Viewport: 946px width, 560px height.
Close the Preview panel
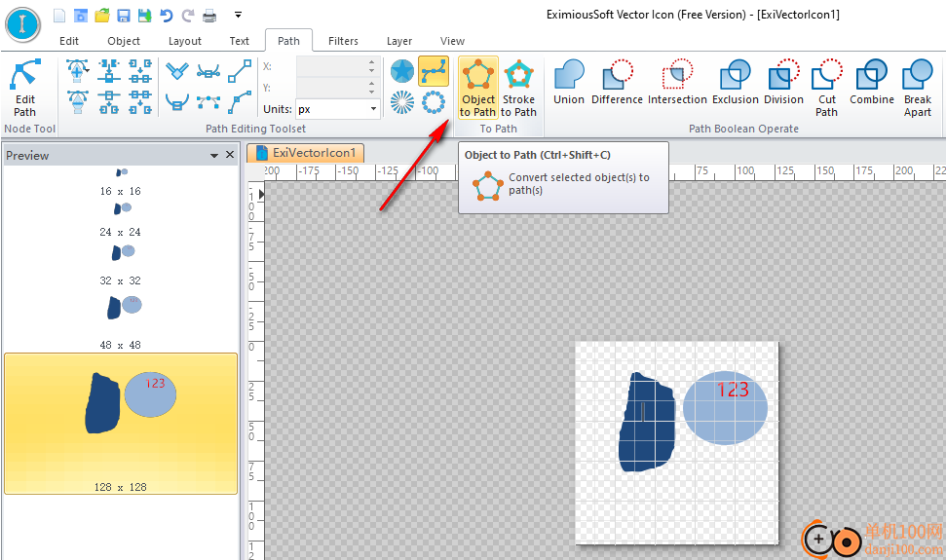(x=230, y=155)
